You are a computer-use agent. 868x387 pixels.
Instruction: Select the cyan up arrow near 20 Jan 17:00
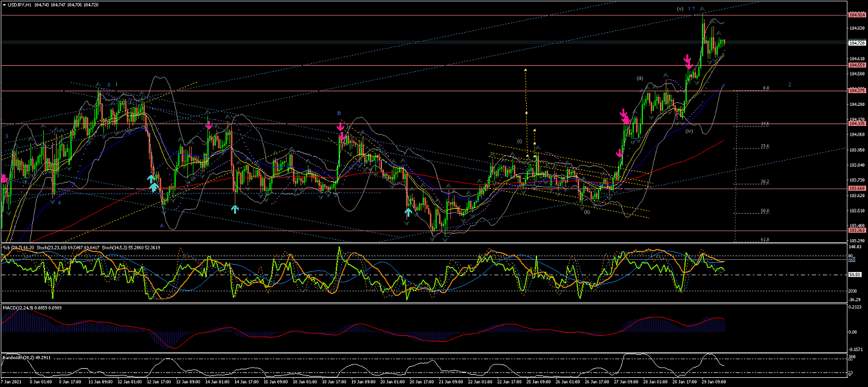408,212
